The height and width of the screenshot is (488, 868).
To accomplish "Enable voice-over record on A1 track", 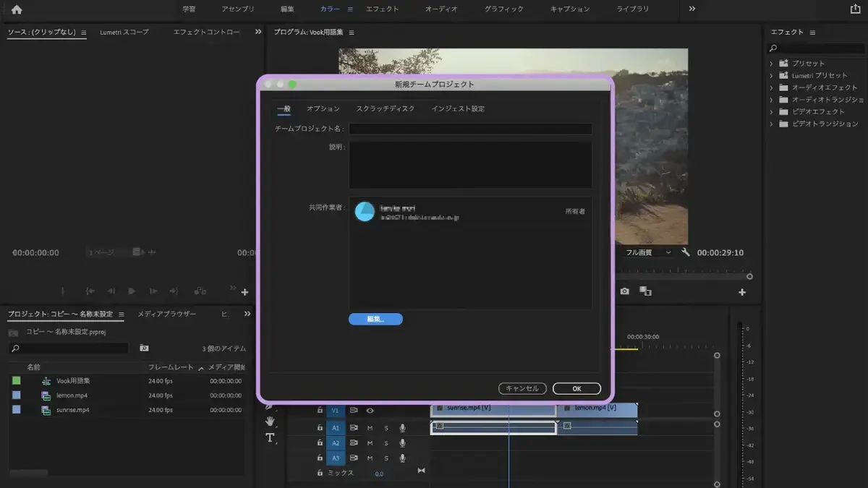I will 403,428.
